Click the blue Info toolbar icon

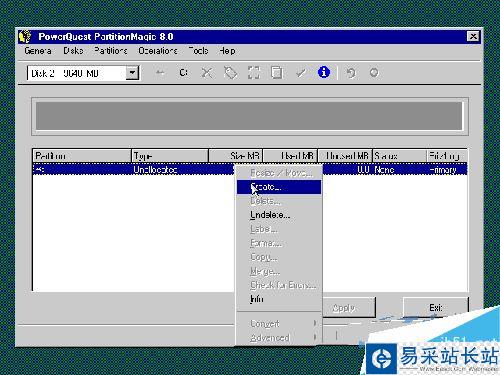(324, 72)
